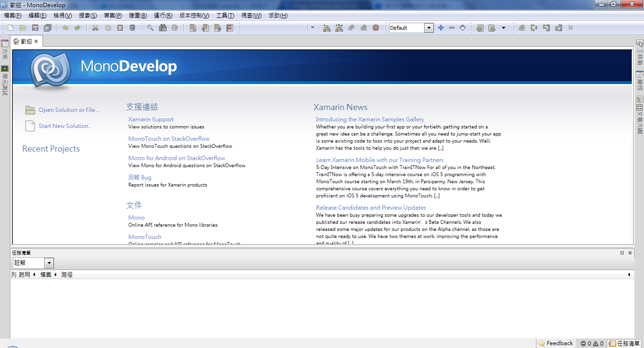Image resolution: width=644 pixels, height=348 pixels.
Task: Click the Step Out debug icon
Action: (x=558, y=28)
